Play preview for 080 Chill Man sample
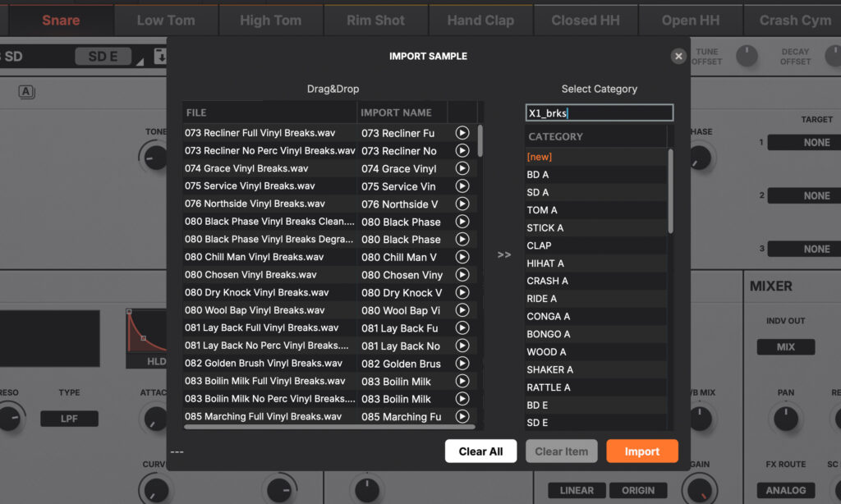The height and width of the screenshot is (504, 841). click(x=462, y=257)
